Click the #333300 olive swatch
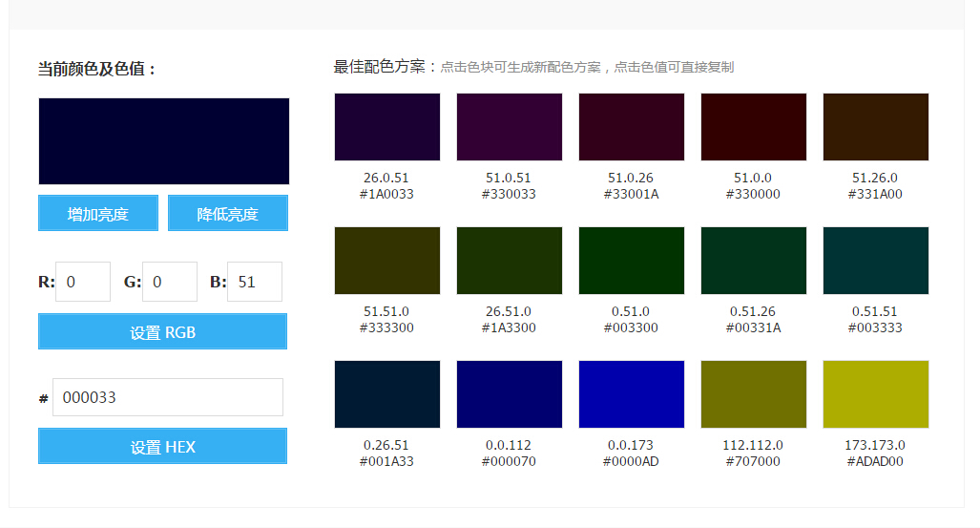 (x=387, y=261)
